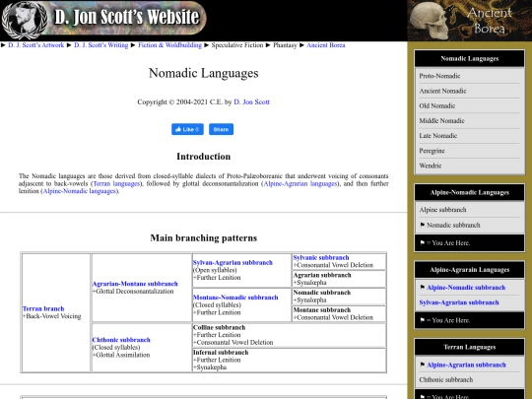This screenshot has width=532, height=399.
Task: Select Late Nomadic in sidebar menu
Action: click(x=470, y=136)
